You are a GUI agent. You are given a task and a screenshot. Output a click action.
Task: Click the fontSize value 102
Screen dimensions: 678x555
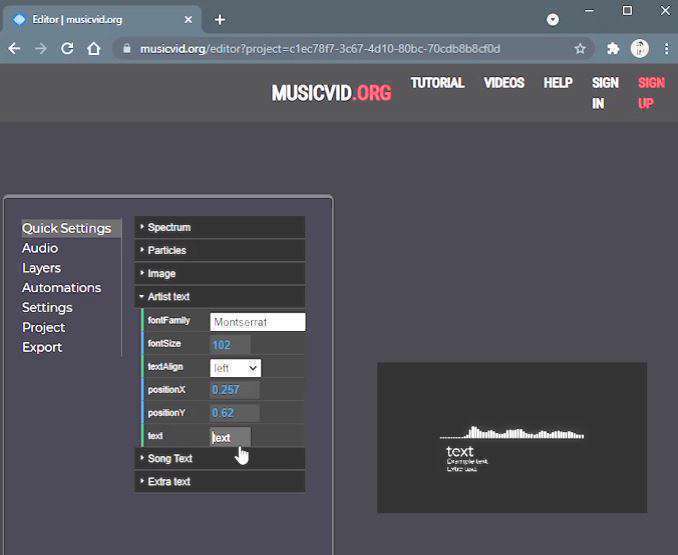pyautogui.click(x=230, y=345)
